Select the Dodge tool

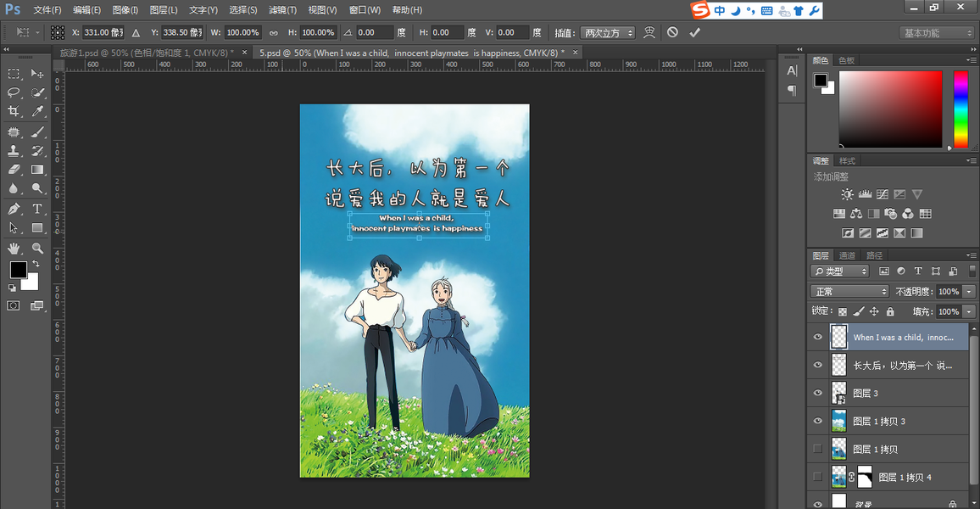(37, 188)
